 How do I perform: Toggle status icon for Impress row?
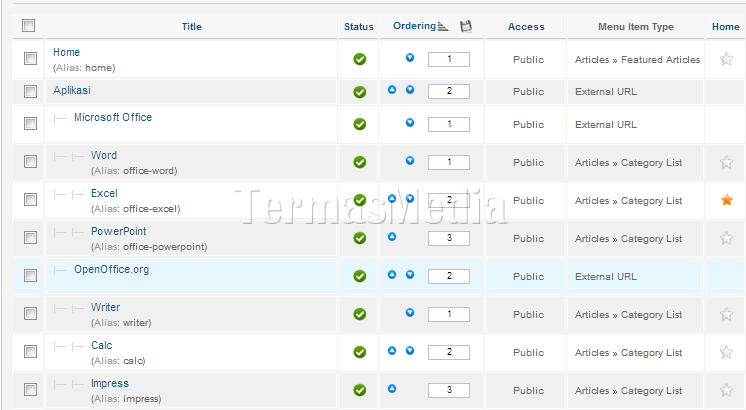pos(360,390)
